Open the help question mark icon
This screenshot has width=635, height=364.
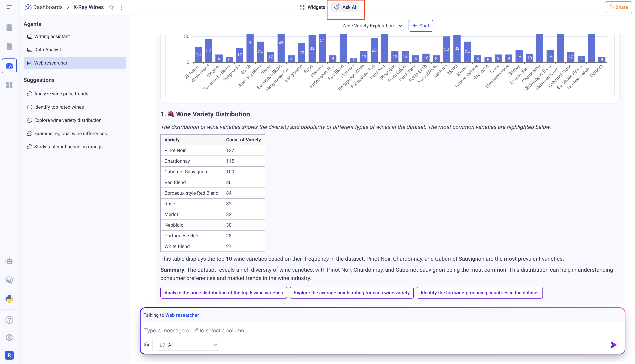[9, 320]
